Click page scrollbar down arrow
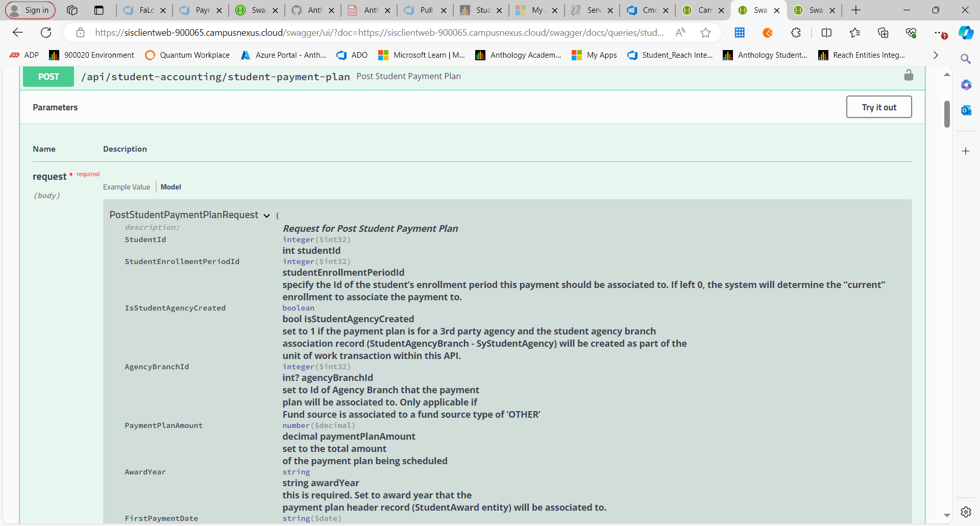980x526 pixels. pyautogui.click(x=947, y=516)
